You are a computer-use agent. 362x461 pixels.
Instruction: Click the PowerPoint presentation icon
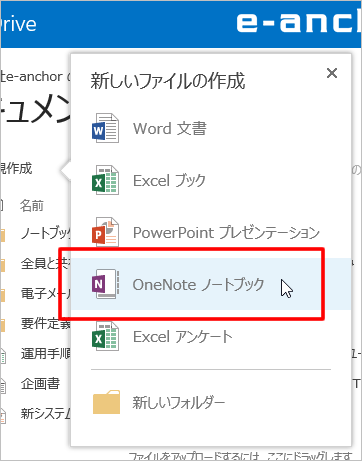(105, 232)
